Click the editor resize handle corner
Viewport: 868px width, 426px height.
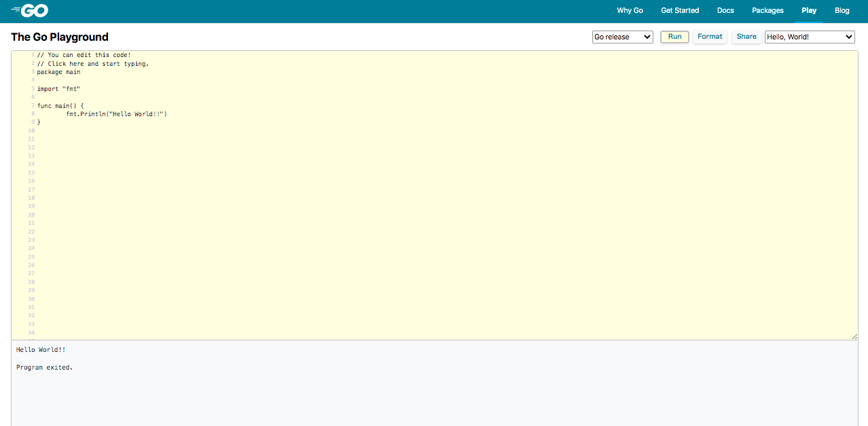[x=854, y=336]
